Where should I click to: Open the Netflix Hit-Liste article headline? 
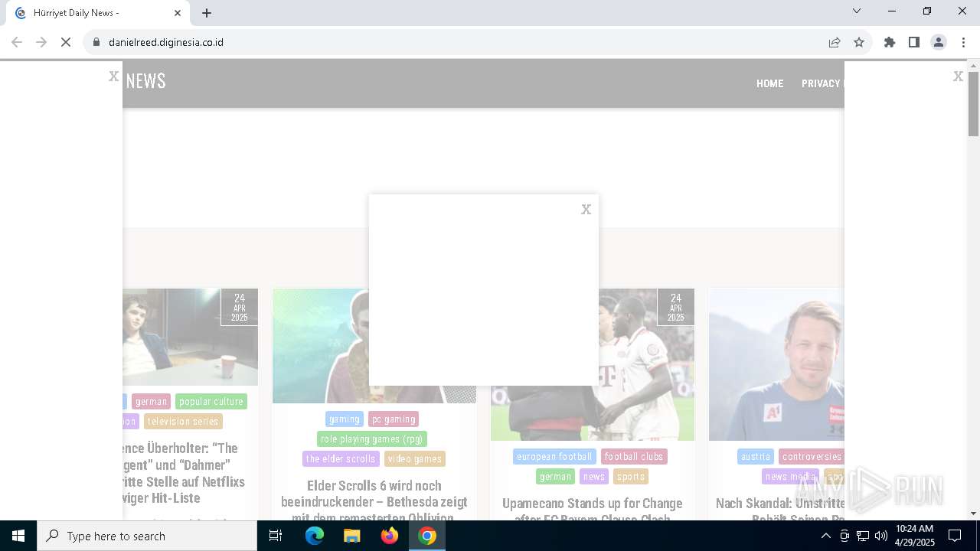click(x=184, y=473)
